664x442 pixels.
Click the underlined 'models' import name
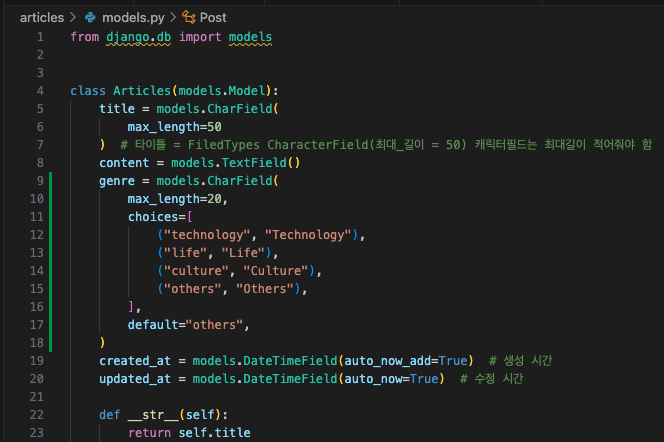coord(250,37)
